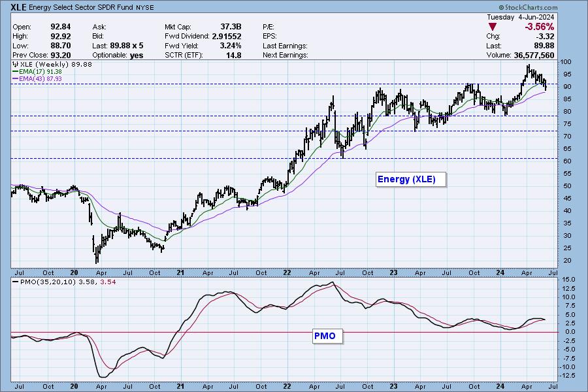The width and height of the screenshot is (588, 392).
Task: Click the "Next Earnings:" label
Action: pos(286,55)
